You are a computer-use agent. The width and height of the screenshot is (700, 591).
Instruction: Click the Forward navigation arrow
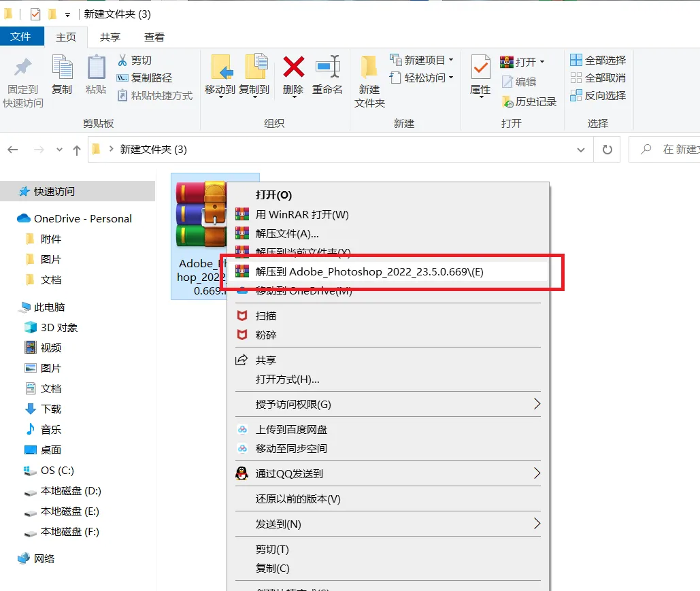click(39, 150)
